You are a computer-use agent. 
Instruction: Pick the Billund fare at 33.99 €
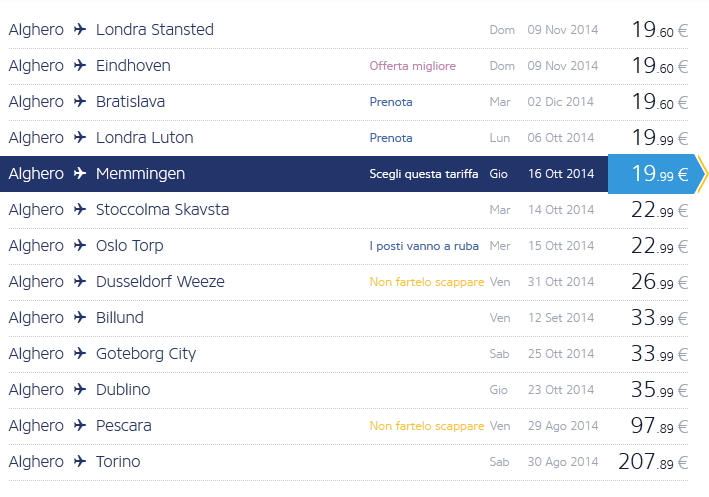659,318
